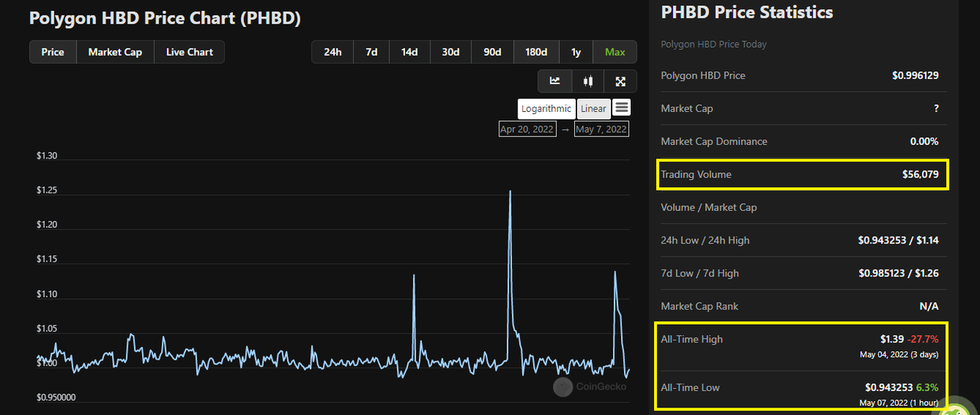The image size is (980, 415).
Task: Set chart range to 7d
Action: (x=371, y=52)
